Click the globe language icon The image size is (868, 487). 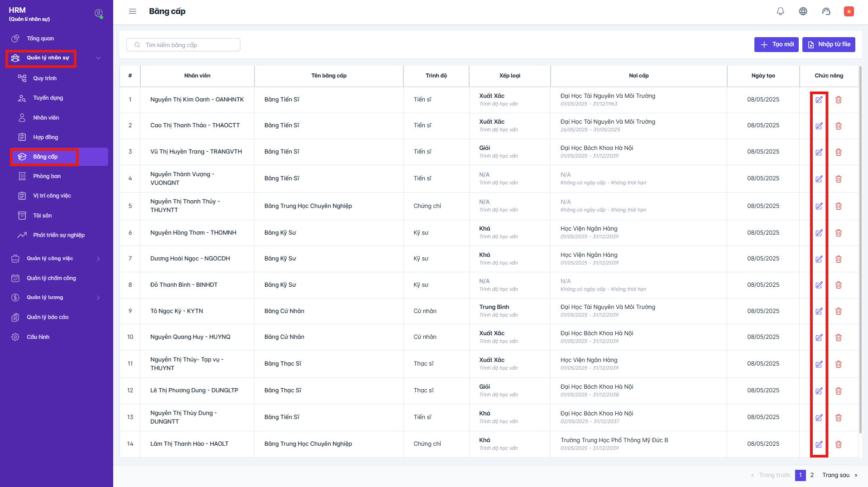point(803,11)
